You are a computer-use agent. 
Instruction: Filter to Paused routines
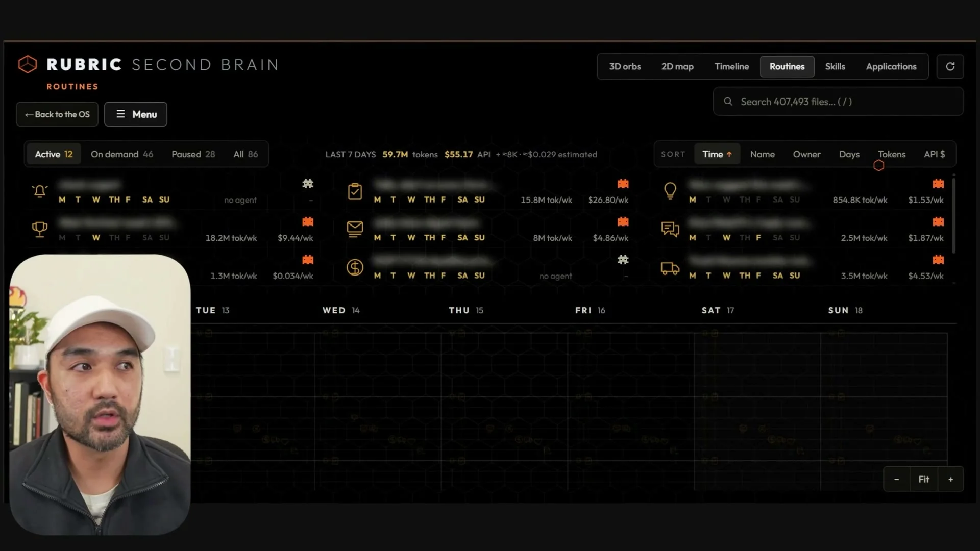coord(193,154)
